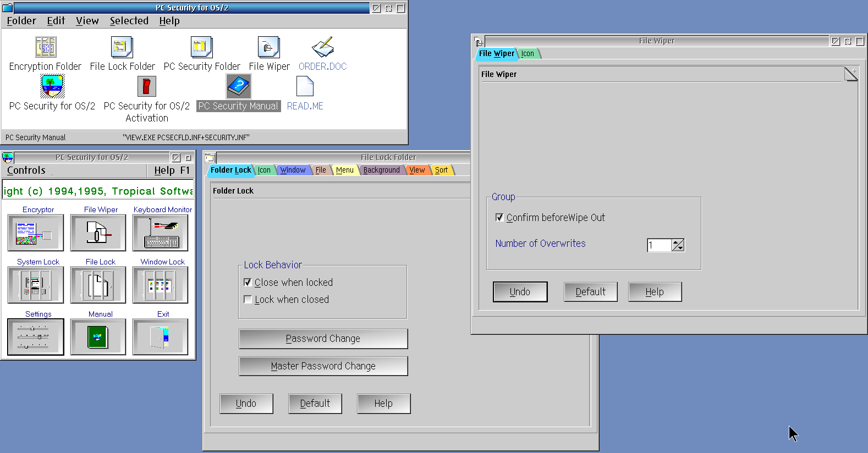Uncheck Close when locked option

click(248, 283)
